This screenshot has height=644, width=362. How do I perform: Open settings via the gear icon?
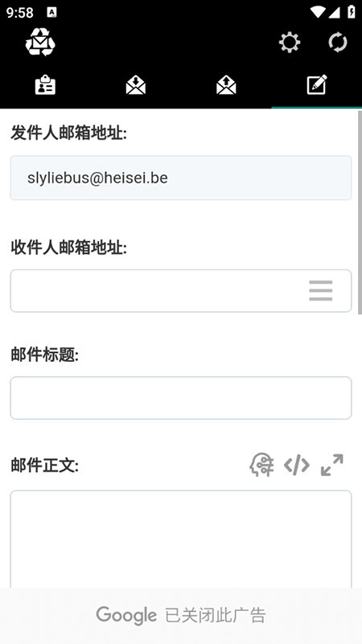coord(290,43)
